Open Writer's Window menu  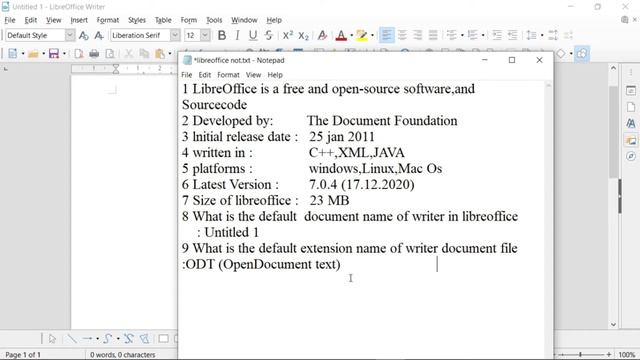pos(244,20)
